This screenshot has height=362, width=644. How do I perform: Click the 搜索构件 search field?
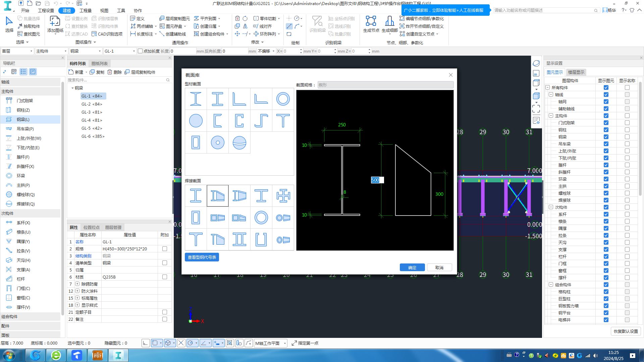pos(119,80)
